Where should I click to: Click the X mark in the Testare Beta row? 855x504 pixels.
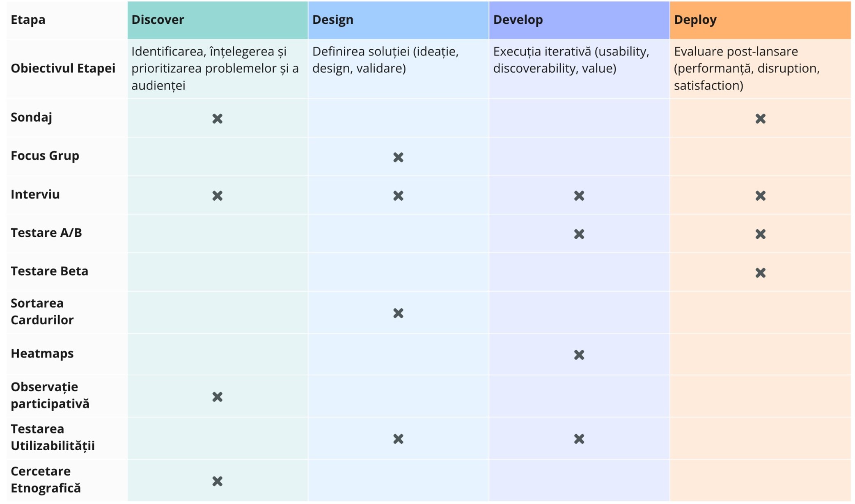click(760, 273)
